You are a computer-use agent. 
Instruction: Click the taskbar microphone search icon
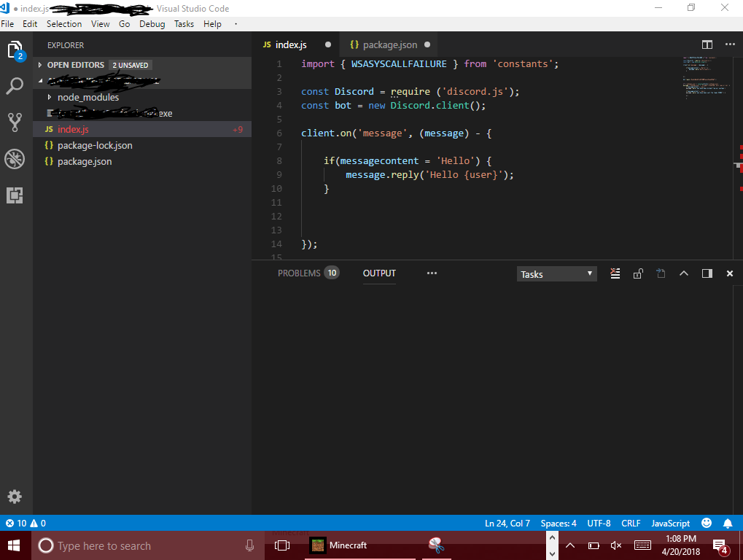249,546
